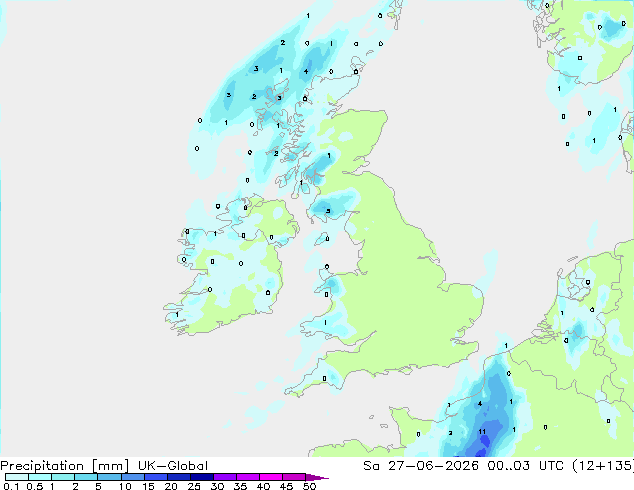This screenshot has height=490, width=634.
Task: Click the 'UK-Global' model name
Action: click(173, 466)
